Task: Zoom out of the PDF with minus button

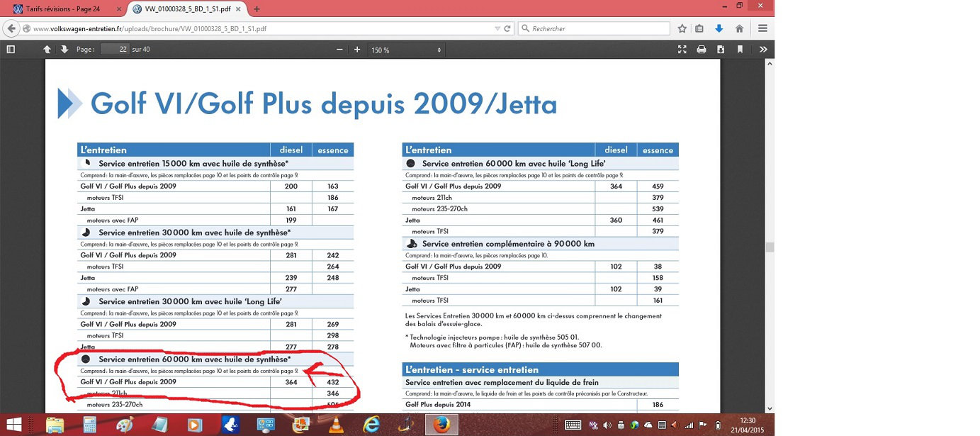Action: (x=339, y=50)
